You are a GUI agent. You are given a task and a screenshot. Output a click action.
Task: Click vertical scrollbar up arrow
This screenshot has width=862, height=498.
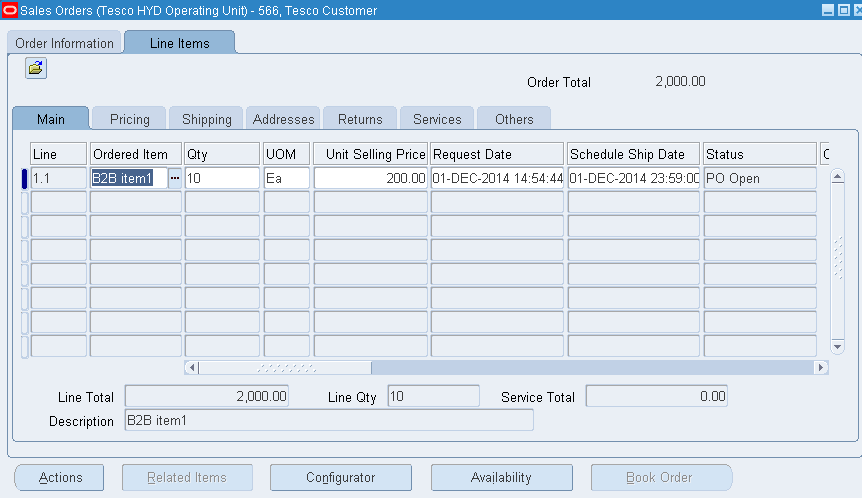pyautogui.click(x=837, y=176)
